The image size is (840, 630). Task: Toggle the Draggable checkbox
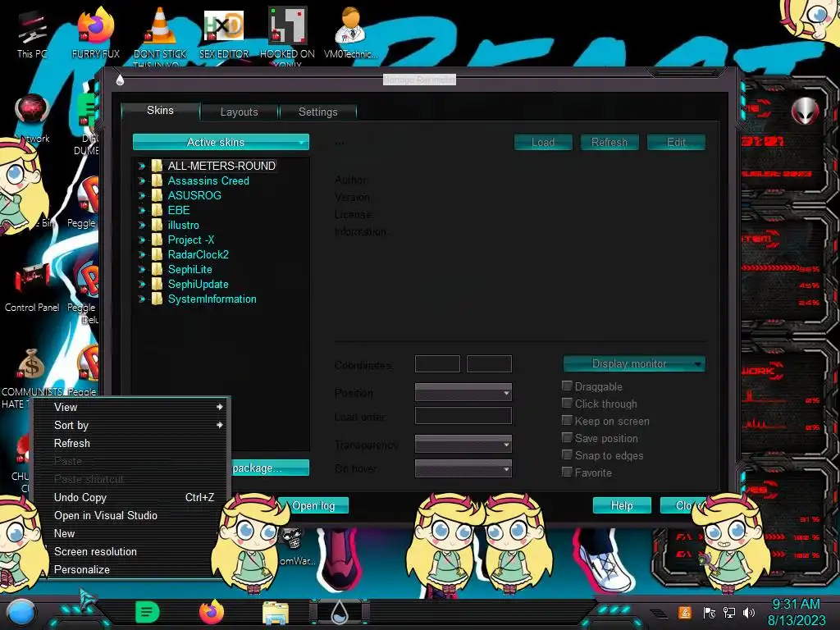tap(567, 386)
